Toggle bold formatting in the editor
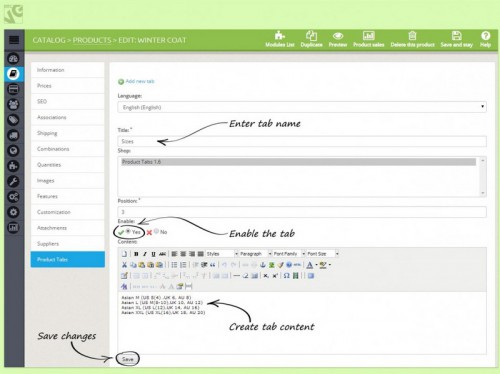500x374 pixels. click(x=136, y=254)
